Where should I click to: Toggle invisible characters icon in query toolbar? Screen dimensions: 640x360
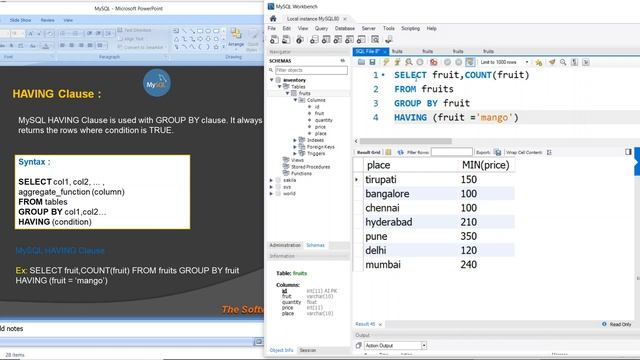(x=574, y=62)
